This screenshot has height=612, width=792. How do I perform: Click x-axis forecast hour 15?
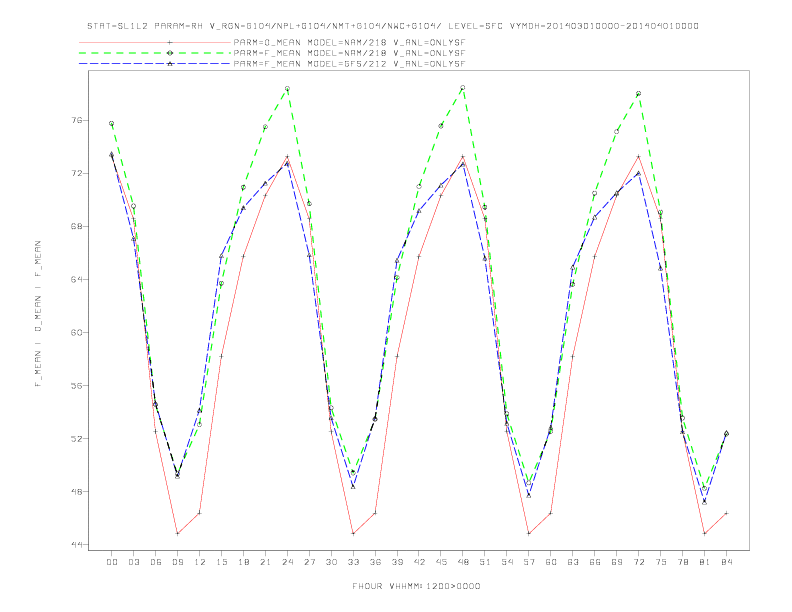(221, 562)
